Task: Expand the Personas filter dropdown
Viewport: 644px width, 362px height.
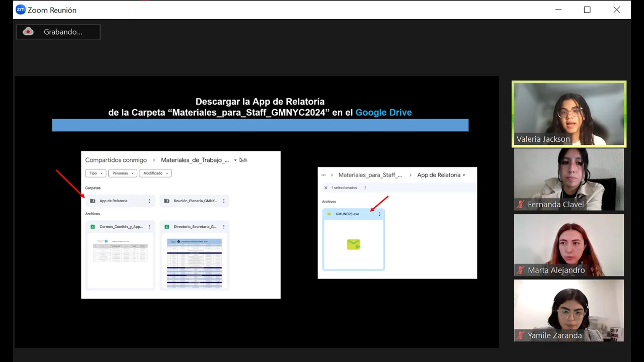Action: pyautogui.click(x=122, y=173)
